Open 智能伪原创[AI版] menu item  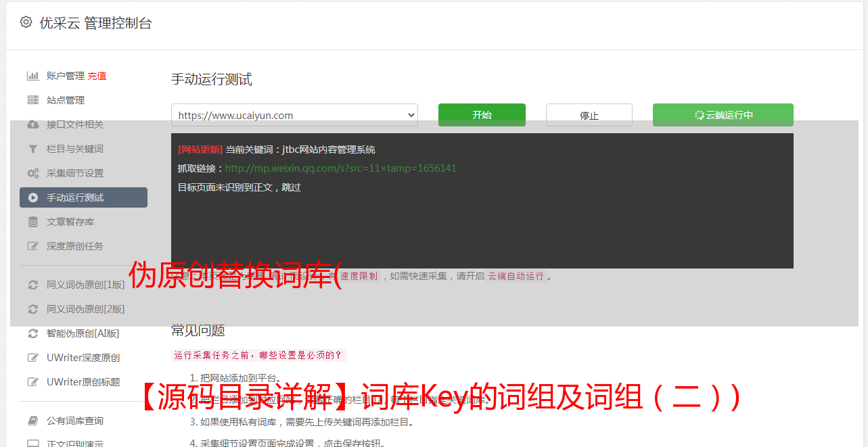click(83, 333)
